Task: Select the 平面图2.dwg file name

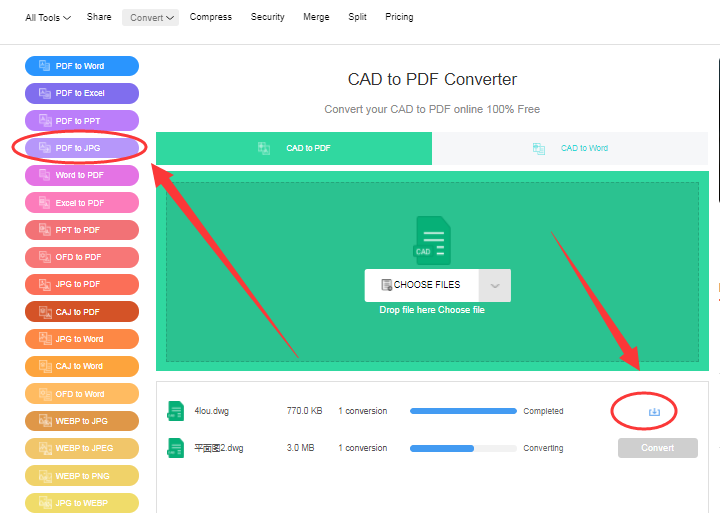Action: pos(219,448)
